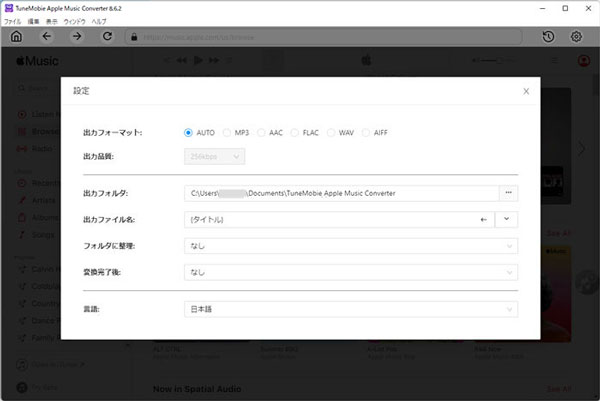
Task: Click Now in Spatial Audio heading
Action: click(x=197, y=389)
